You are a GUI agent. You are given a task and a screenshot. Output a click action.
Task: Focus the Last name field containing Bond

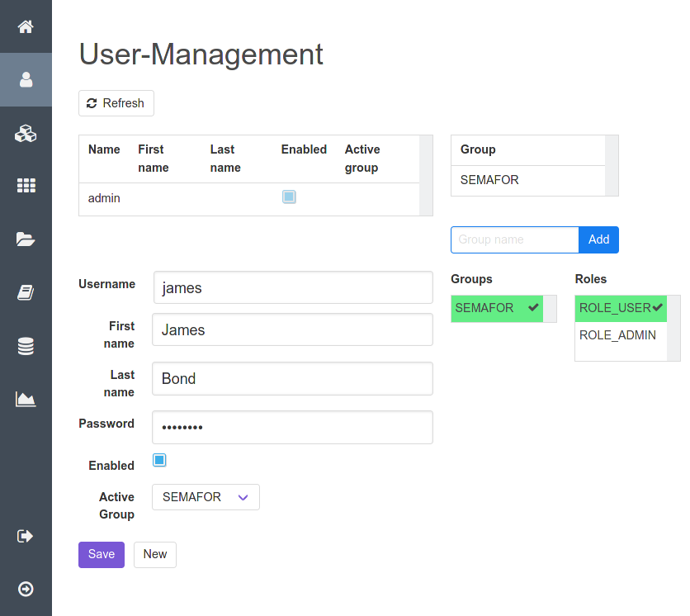(x=293, y=379)
